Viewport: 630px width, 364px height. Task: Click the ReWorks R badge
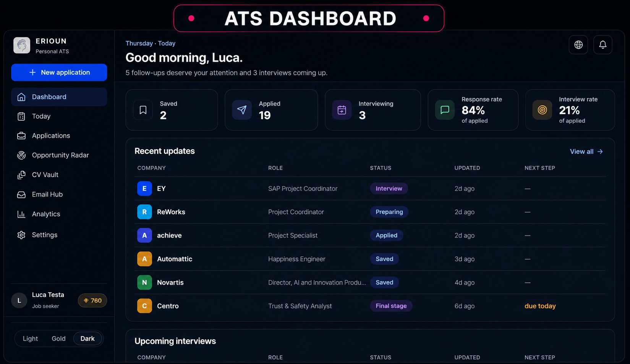click(144, 212)
